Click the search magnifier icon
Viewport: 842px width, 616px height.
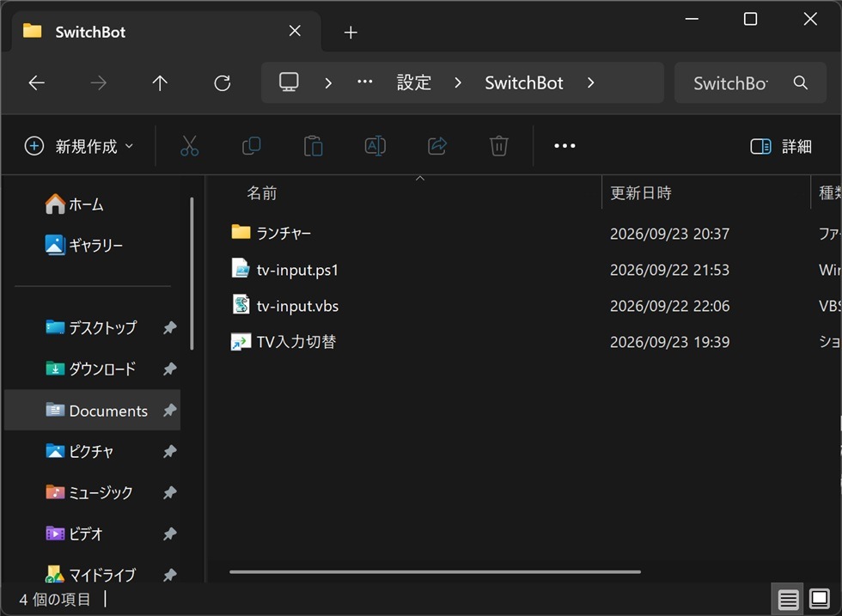click(801, 82)
